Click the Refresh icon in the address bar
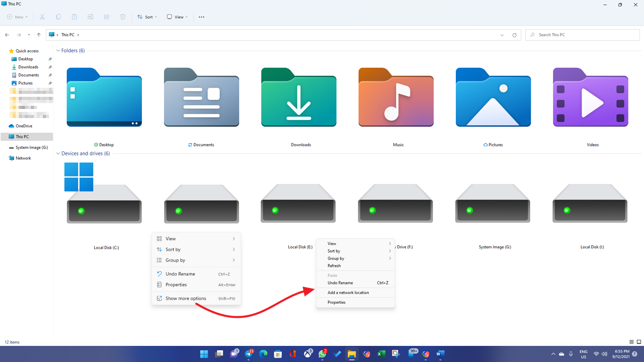The image size is (644, 362). click(x=514, y=35)
